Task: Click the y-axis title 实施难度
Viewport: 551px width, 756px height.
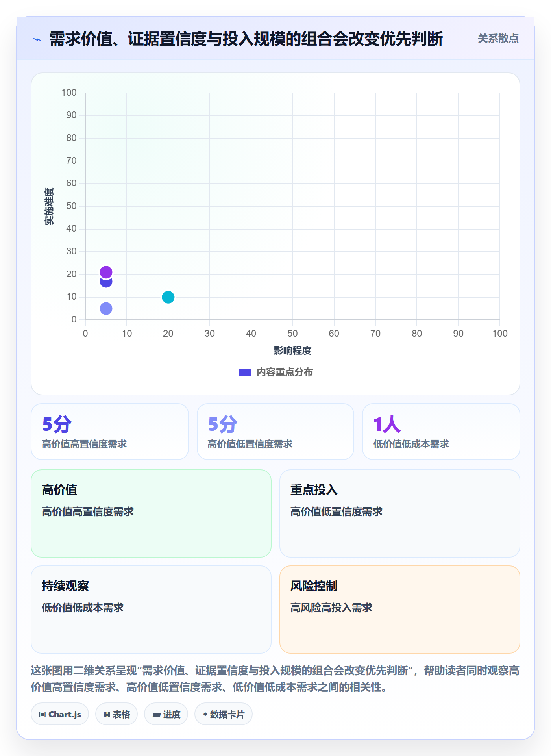Action: (x=49, y=206)
